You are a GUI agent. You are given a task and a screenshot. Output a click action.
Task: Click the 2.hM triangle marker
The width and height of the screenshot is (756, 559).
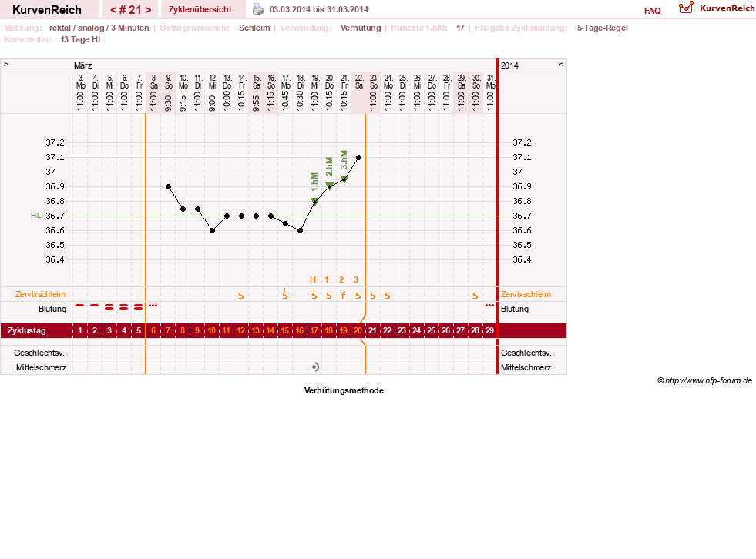[x=329, y=186]
